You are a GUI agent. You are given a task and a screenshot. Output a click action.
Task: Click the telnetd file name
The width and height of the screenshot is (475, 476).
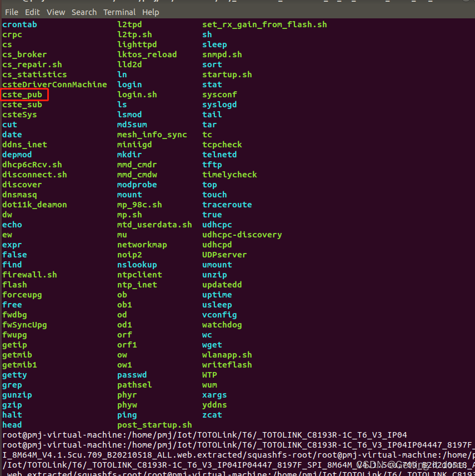[219, 155]
